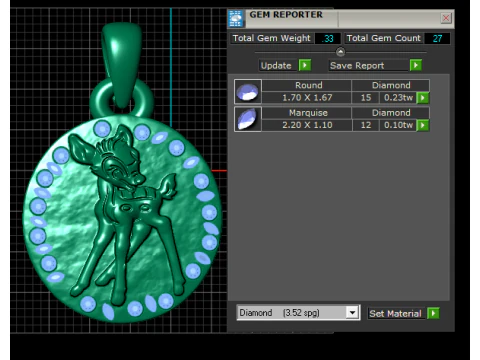Image resolution: width=480 pixels, height=360 pixels.
Task: Click the green arrow next to Set Material
Action: [x=433, y=313]
